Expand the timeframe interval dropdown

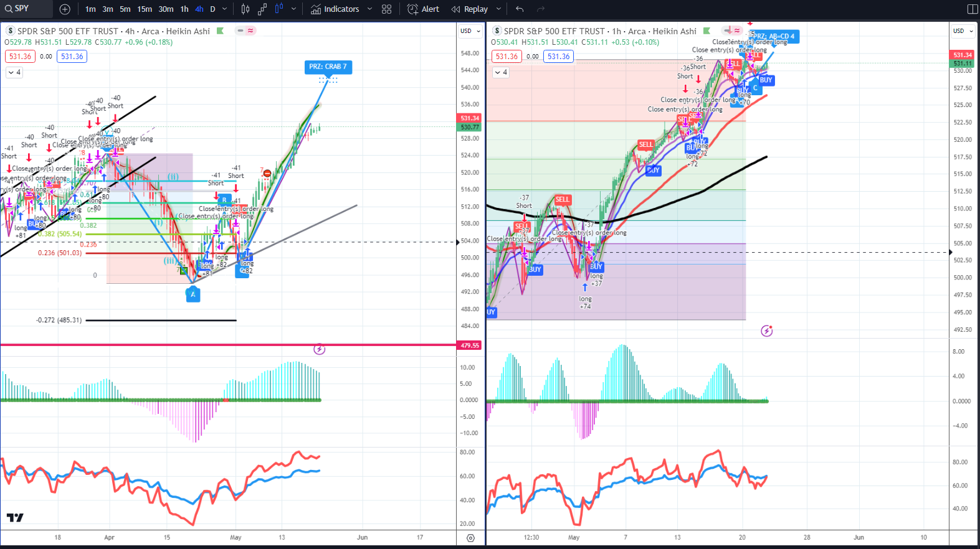[x=225, y=9]
